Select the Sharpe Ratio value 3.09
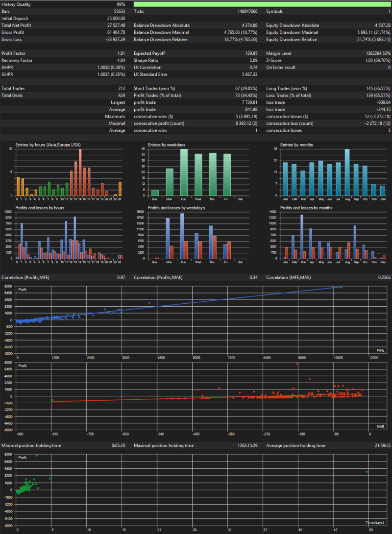The height and width of the screenshot is (534, 392). [253, 60]
